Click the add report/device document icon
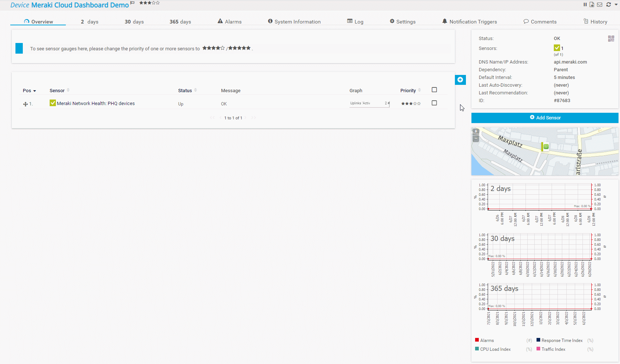The width and height of the screenshot is (620, 364). (592, 4)
